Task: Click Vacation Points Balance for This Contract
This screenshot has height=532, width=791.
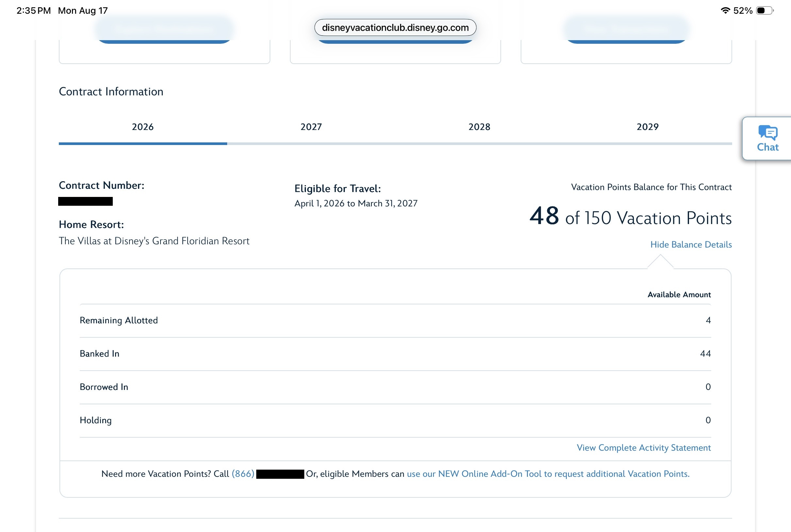Action: point(651,187)
